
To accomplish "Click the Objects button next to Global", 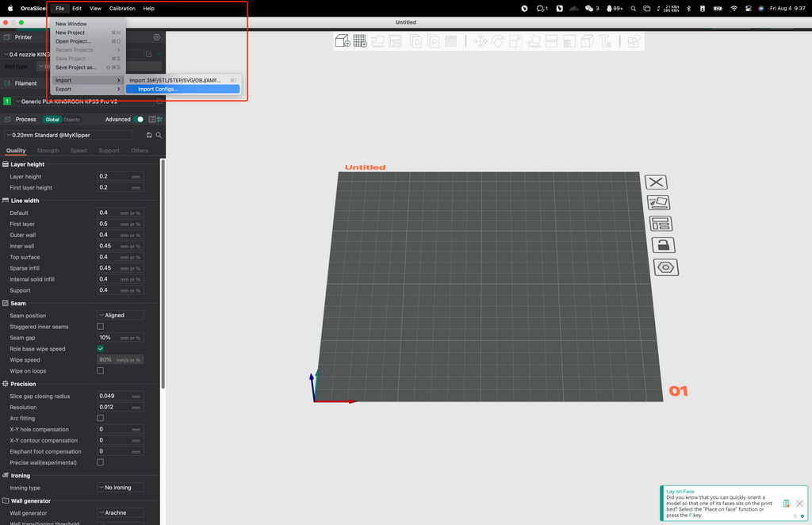I will (71, 120).
